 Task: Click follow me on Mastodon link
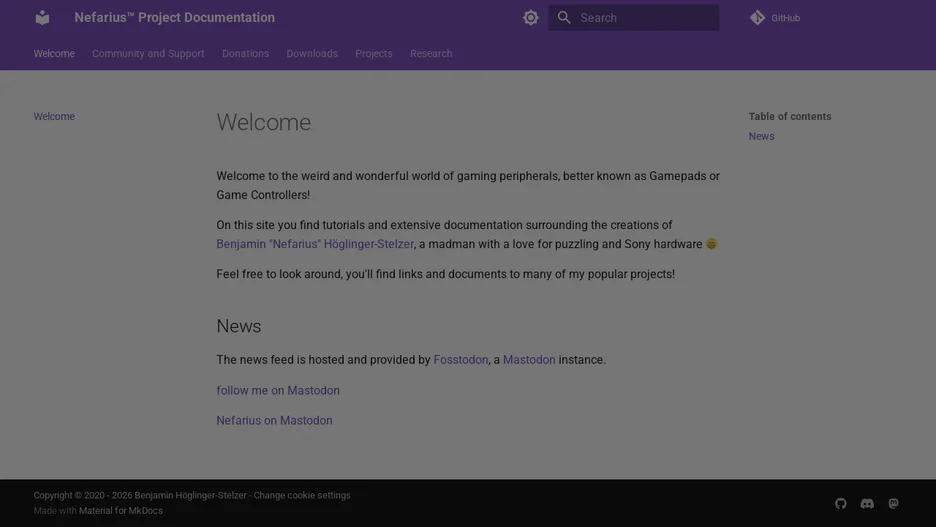pos(278,390)
